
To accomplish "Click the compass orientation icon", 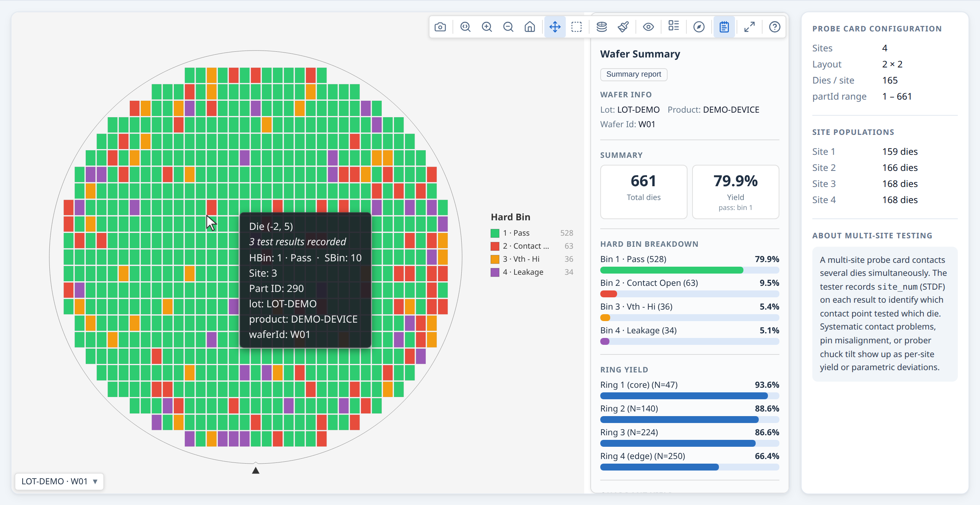I will (699, 27).
